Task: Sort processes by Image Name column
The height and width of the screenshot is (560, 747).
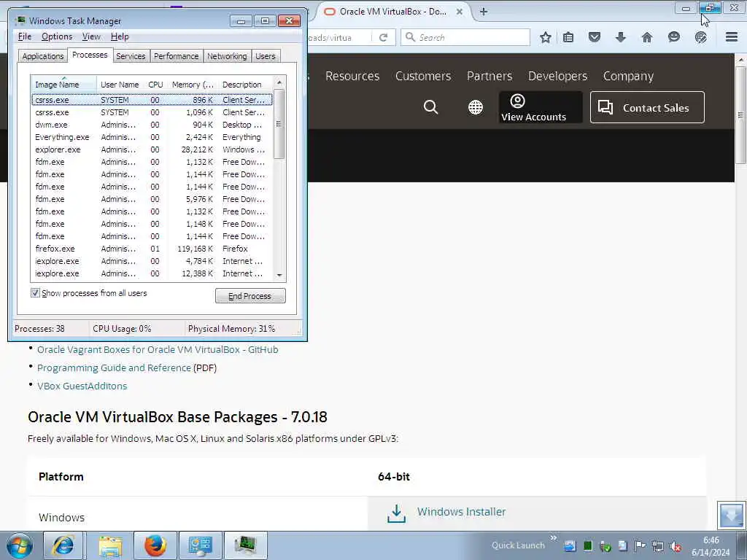Action: pyautogui.click(x=63, y=85)
